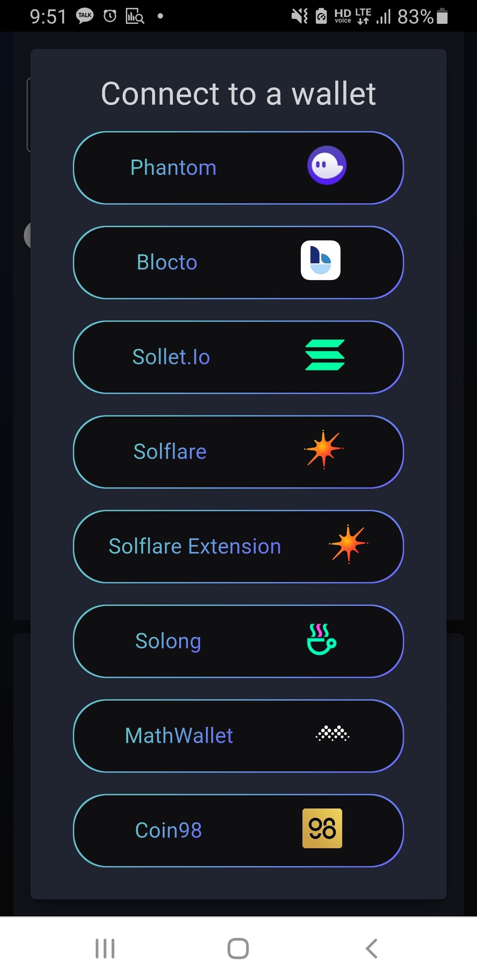The image size is (477, 980).
Task: Pick the Solflare wallet label
Action: point(170,452)
